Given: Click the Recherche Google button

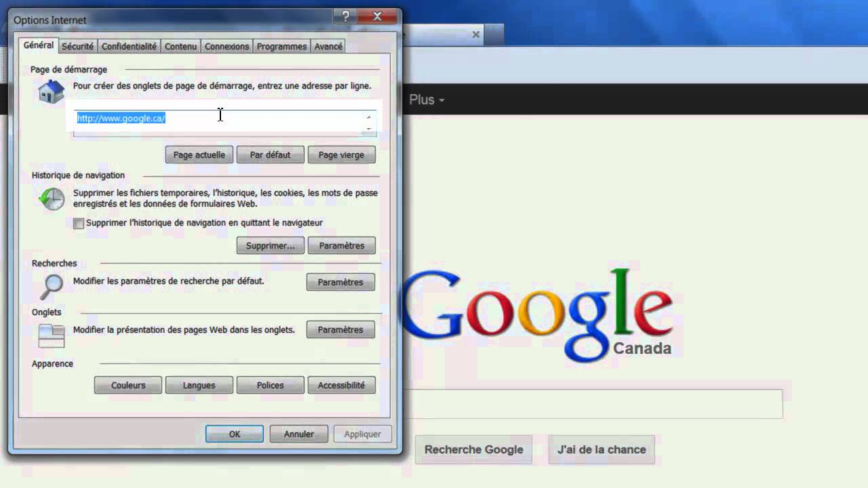Looking at the screenshot, I should 474,449.
